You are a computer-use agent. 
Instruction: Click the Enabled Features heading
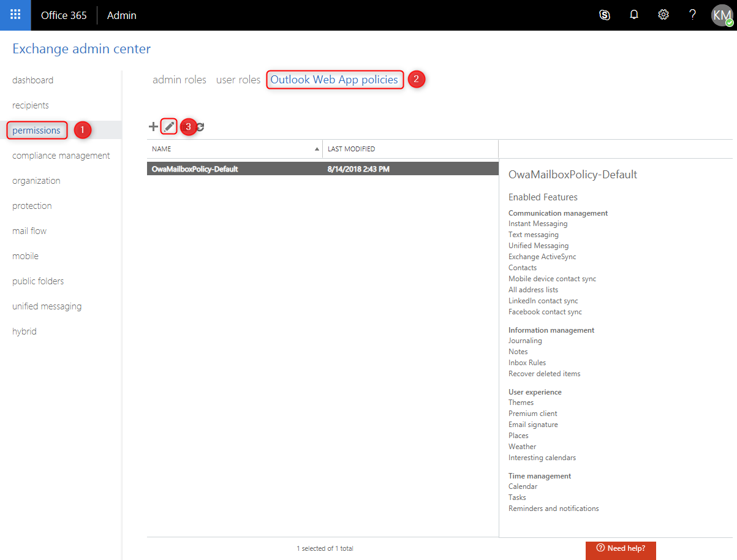[x=543, y=197]
